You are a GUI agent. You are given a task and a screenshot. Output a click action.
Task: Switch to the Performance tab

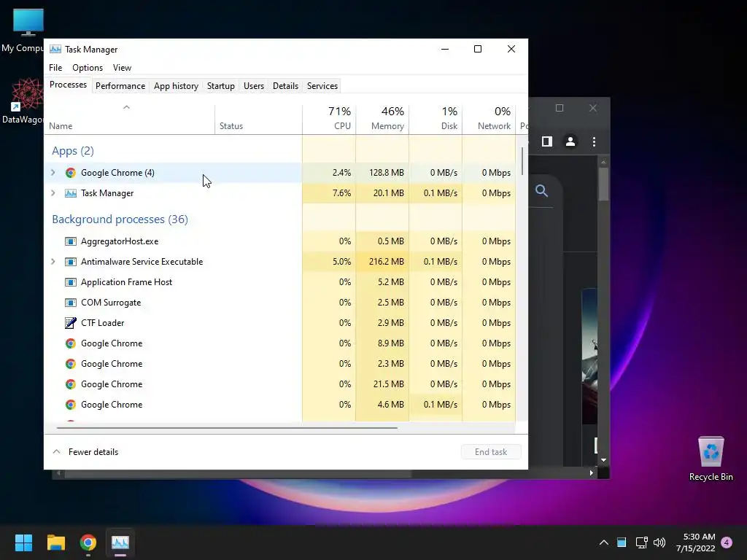[x=120, y=86]
